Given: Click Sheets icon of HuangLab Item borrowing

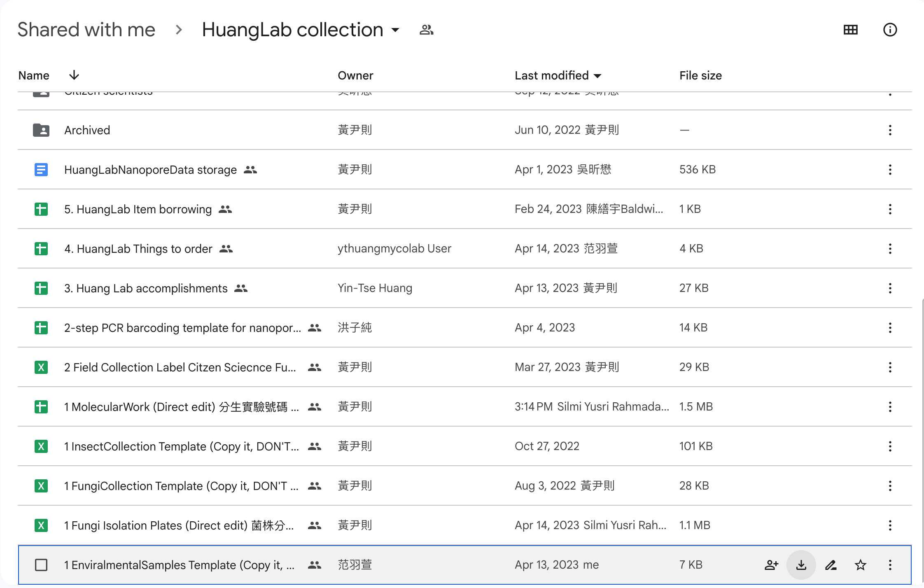Looking at the screenshot, I should 41,209.
